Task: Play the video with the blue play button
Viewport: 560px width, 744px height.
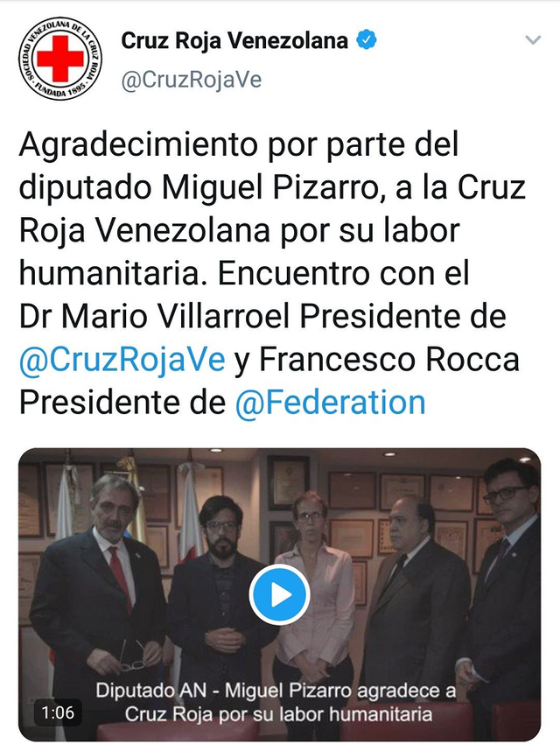Action: (280, 594)
